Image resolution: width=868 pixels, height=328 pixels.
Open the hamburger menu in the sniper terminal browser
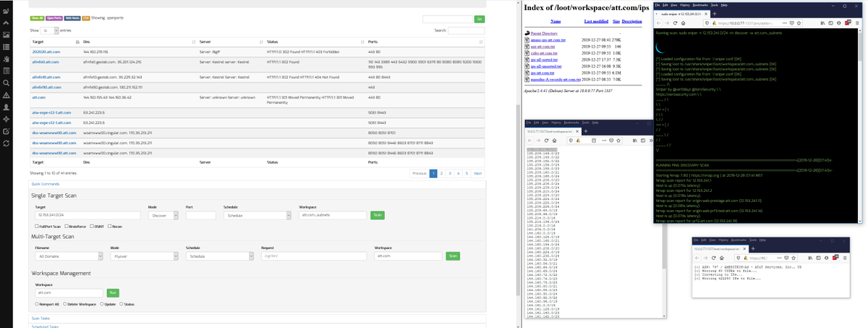pos(857,23)
